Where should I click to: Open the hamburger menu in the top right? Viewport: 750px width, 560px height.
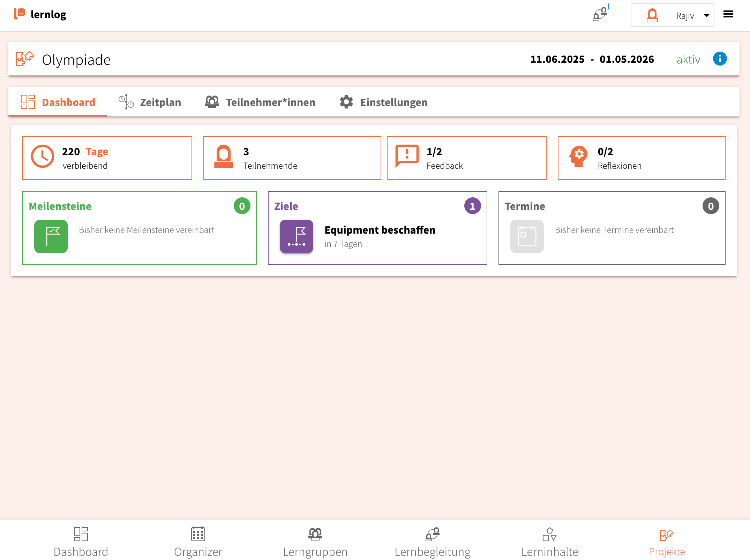tap(728, 14)
